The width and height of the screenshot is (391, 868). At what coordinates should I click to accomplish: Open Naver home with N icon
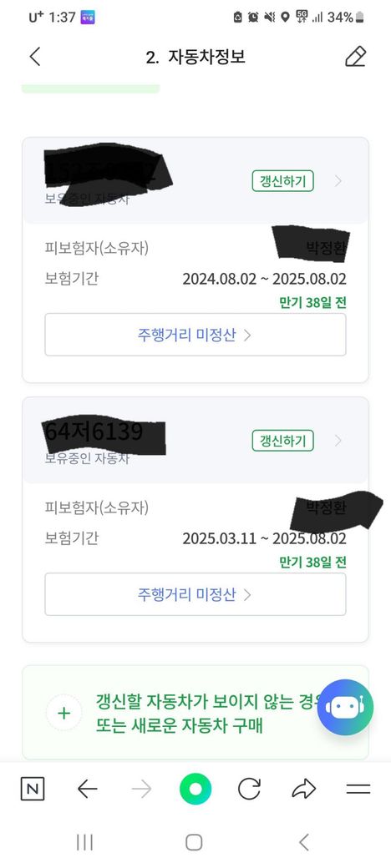[x=33, y=789]
